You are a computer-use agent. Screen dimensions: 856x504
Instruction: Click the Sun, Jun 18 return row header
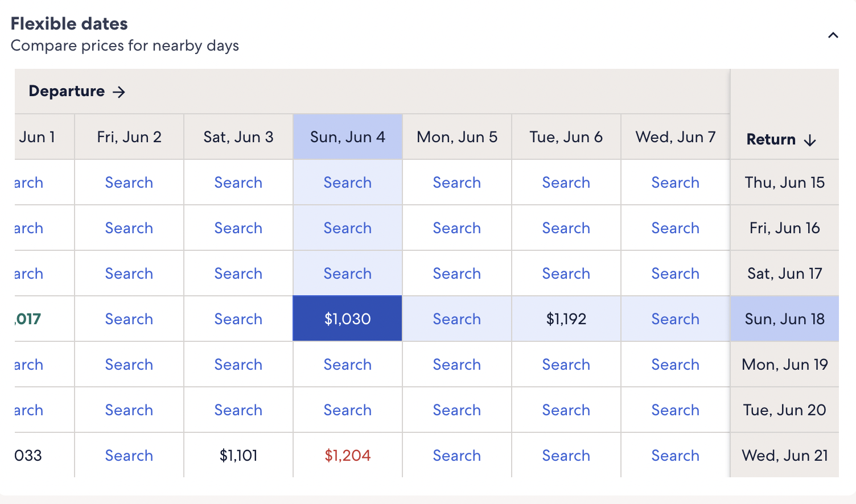click(x=785, y=319)
